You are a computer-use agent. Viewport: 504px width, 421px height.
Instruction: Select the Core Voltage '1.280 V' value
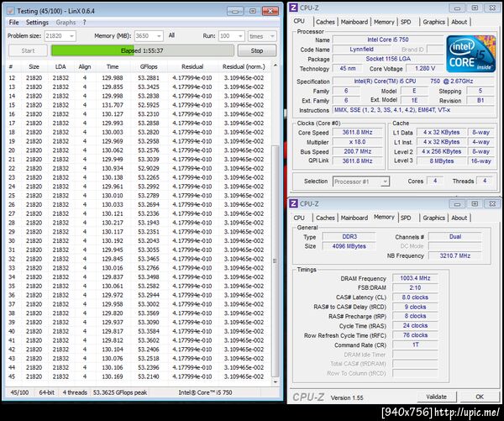tap(424, 69)
